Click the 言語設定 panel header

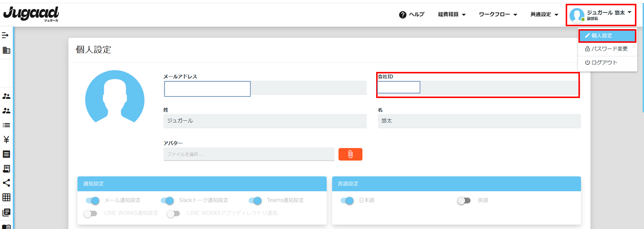pyautogui.click(x=456, y=184)
